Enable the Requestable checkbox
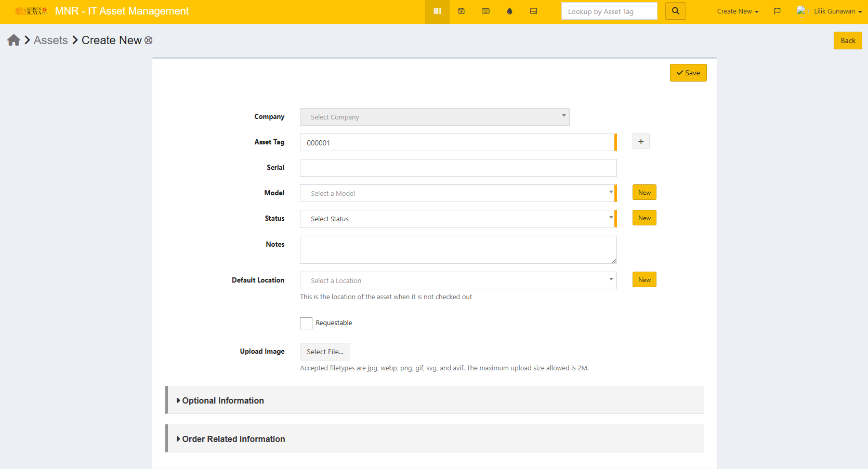 click(306, 323)
